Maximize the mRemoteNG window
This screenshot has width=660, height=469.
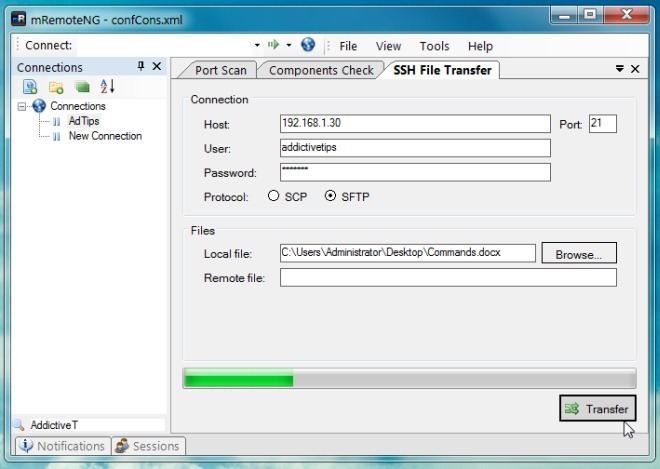[x=590, y=15]
